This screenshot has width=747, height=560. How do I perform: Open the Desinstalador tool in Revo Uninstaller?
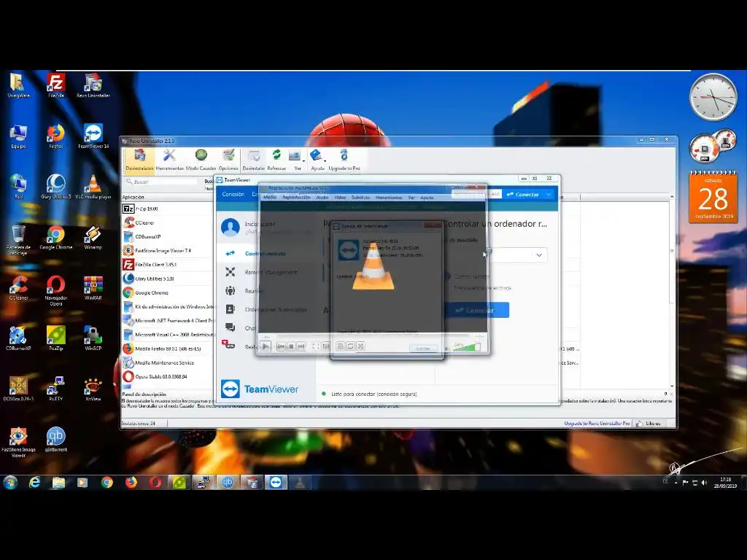click(139, 160)
